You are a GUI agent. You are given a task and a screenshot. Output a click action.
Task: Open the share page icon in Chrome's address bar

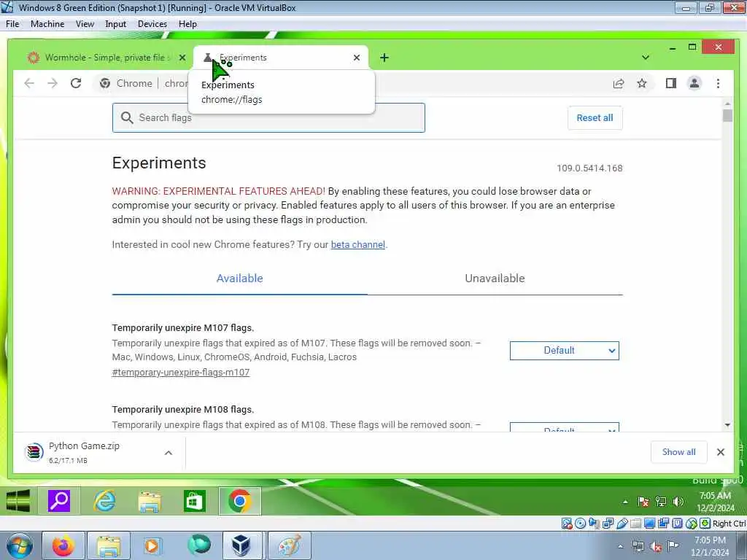[619, 83]
